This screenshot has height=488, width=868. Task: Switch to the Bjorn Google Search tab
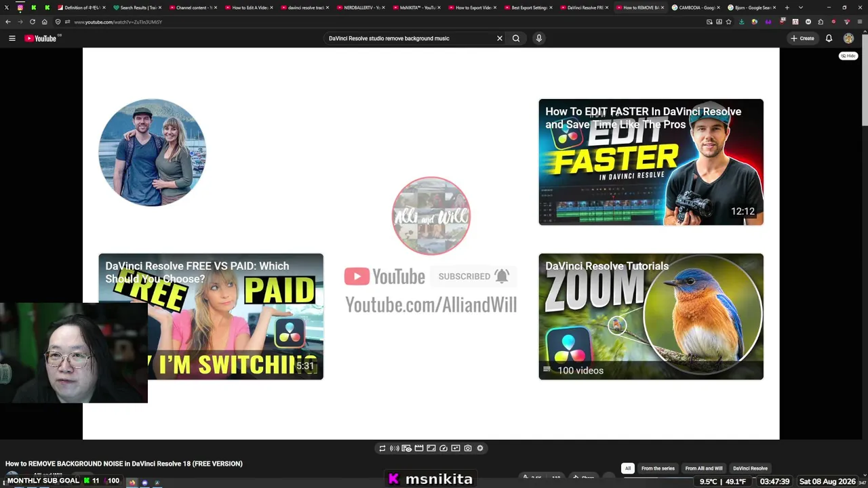752,7
